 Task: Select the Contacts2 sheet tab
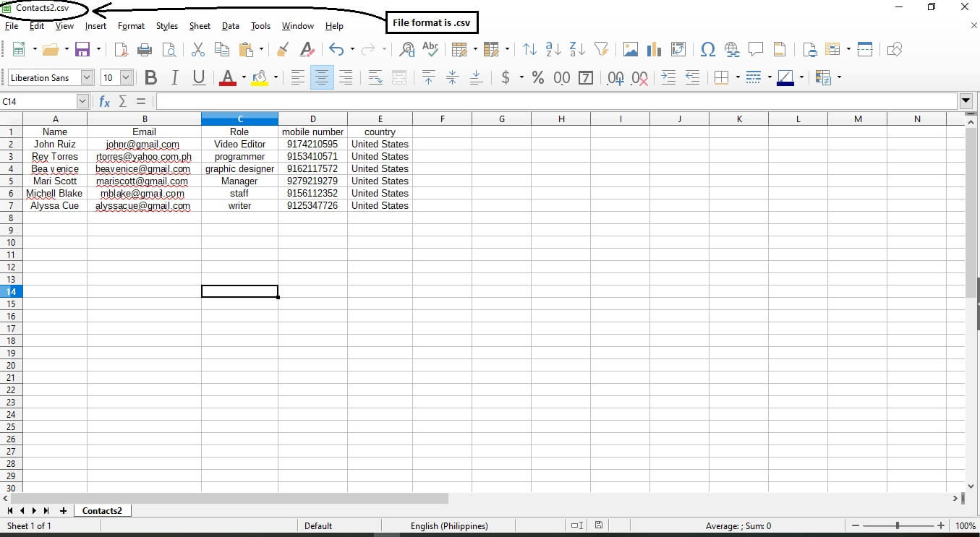click(102, 510)
